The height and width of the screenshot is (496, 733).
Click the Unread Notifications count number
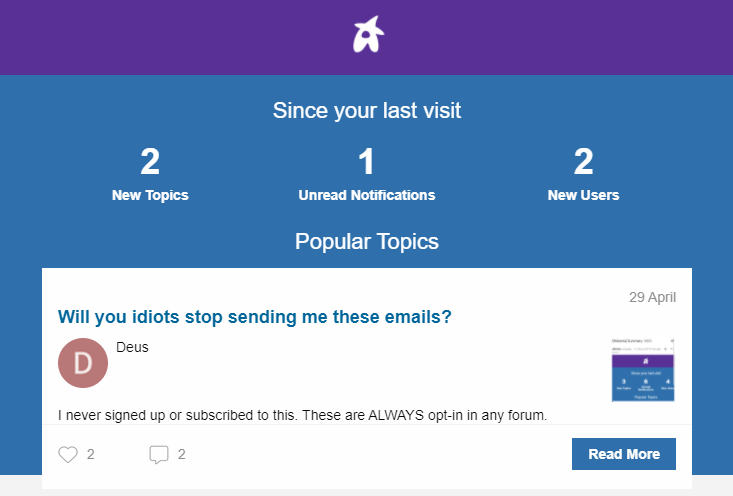pos(366,162)
